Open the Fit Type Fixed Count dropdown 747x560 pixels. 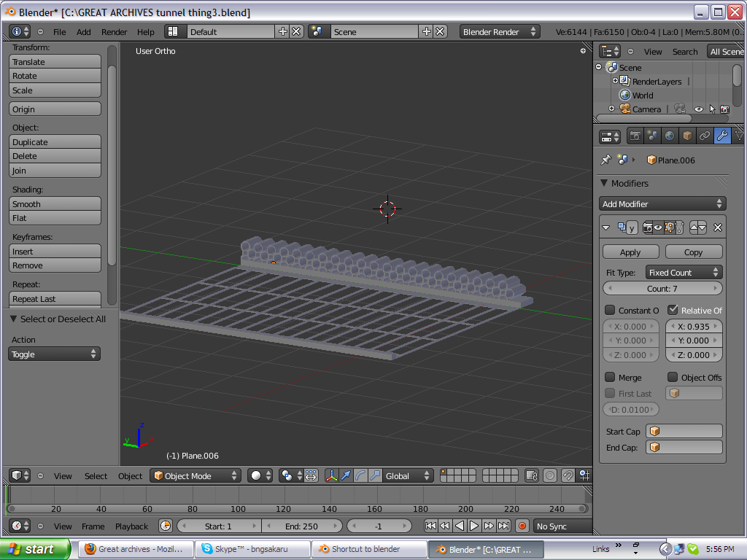pyautogui.click(x=684, y=272)
